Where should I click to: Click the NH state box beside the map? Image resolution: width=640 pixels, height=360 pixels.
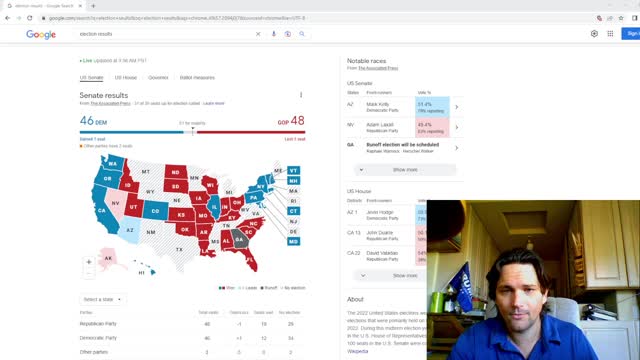293,181
